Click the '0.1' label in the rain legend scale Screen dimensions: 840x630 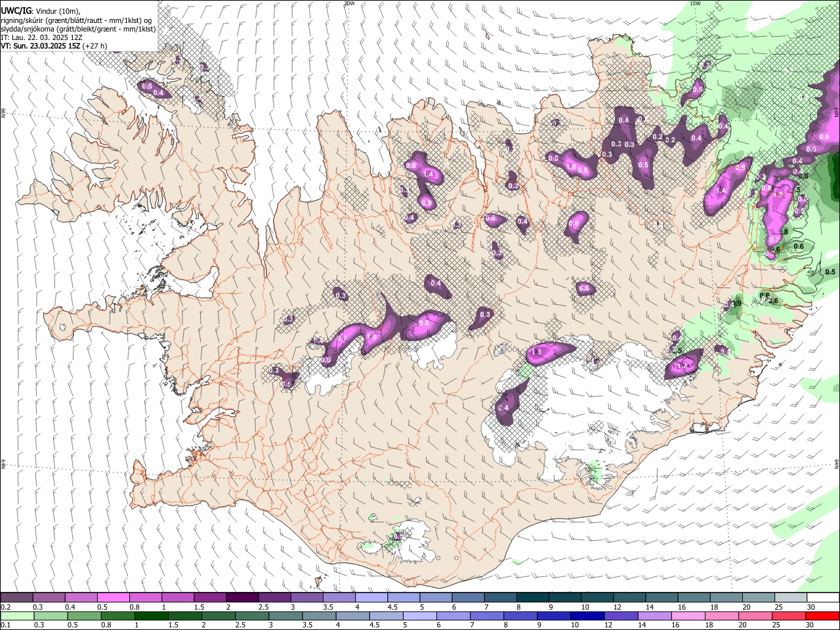tap(5, 625)
